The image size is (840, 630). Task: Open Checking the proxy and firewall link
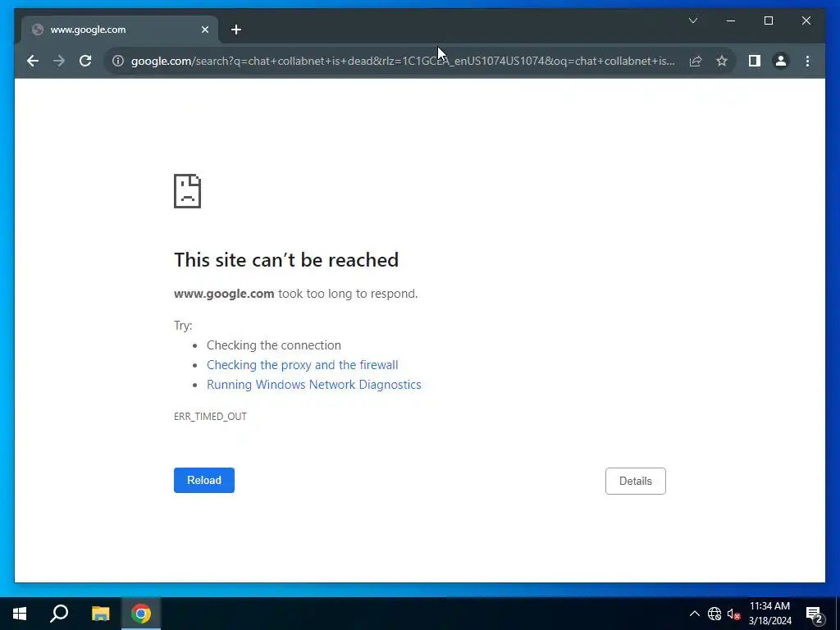302,365
